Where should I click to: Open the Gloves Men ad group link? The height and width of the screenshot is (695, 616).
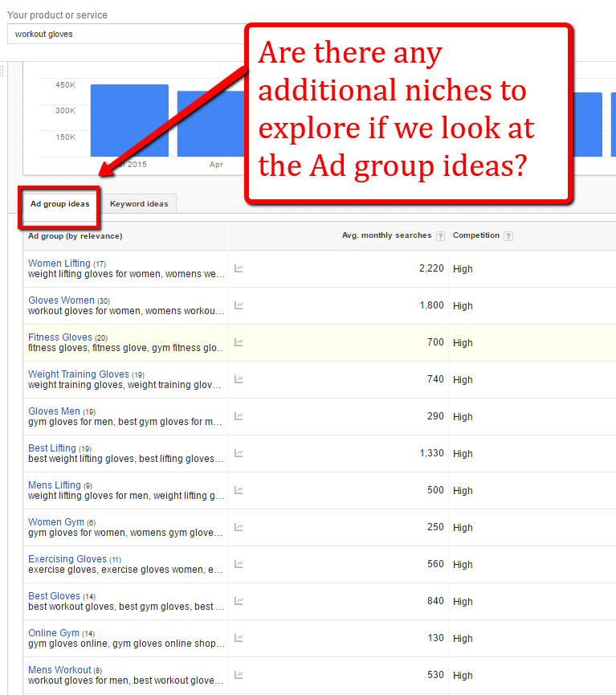coord(54,411)
